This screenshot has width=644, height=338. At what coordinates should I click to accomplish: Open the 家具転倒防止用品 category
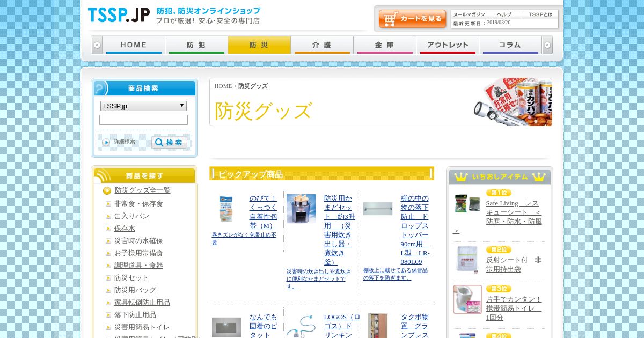pos(142,303)
